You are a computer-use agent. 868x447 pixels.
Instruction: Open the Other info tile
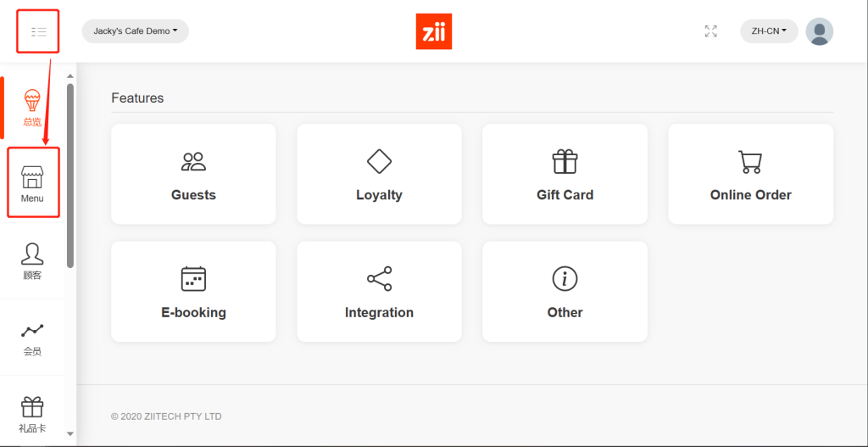coord(565,291)
